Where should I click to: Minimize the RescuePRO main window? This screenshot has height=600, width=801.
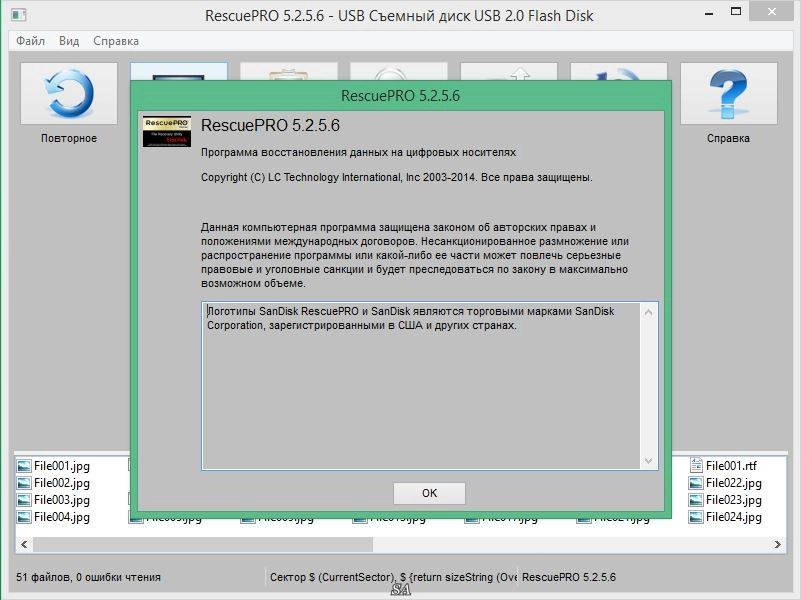tap(709, 13)
